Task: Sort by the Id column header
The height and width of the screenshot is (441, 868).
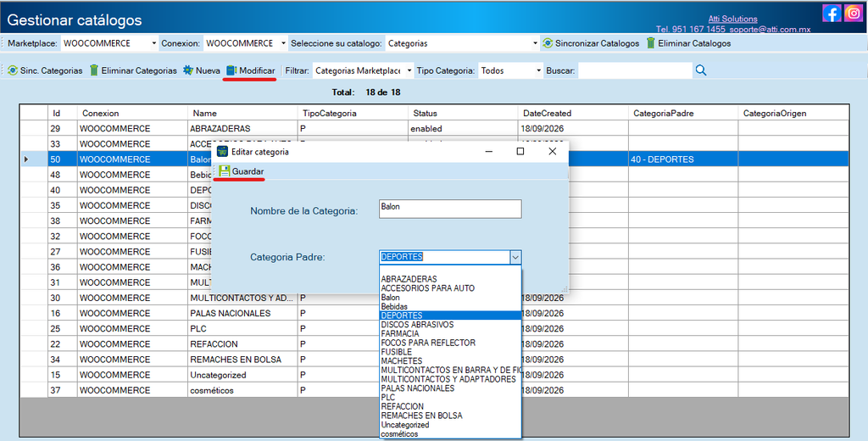Action: coord(62,113)
